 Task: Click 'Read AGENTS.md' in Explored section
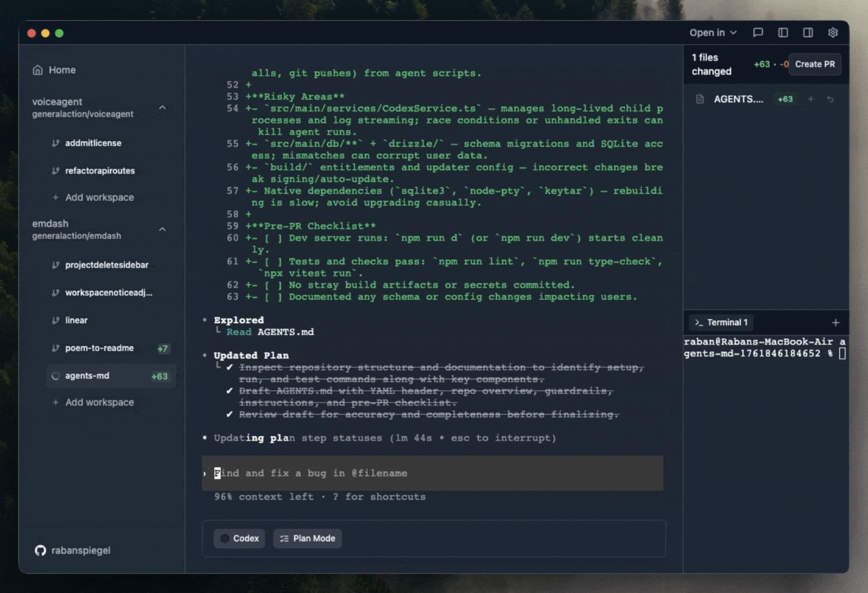(x=270, y=332)
